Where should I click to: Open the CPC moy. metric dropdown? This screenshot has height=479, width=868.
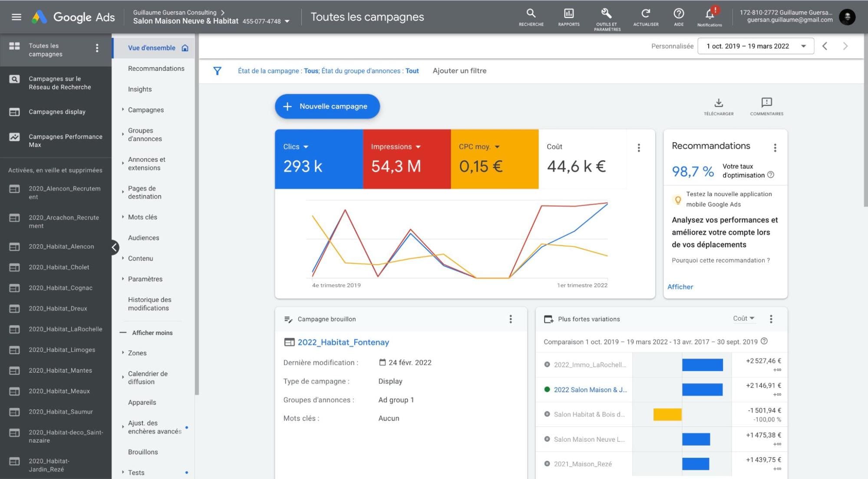[497, 147]
